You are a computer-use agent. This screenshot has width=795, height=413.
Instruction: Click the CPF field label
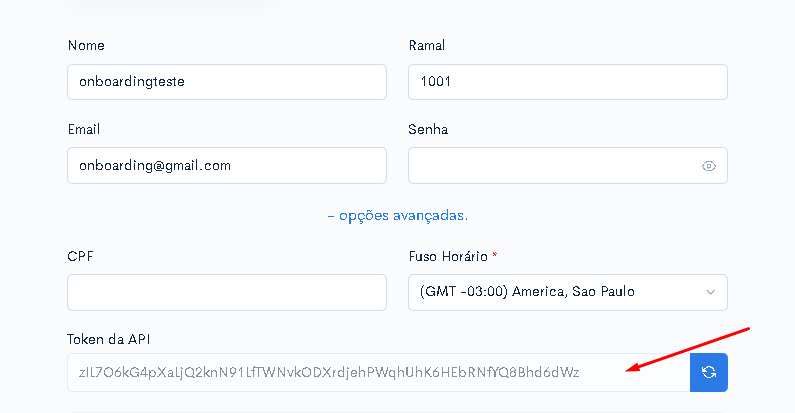pos(80,256)
